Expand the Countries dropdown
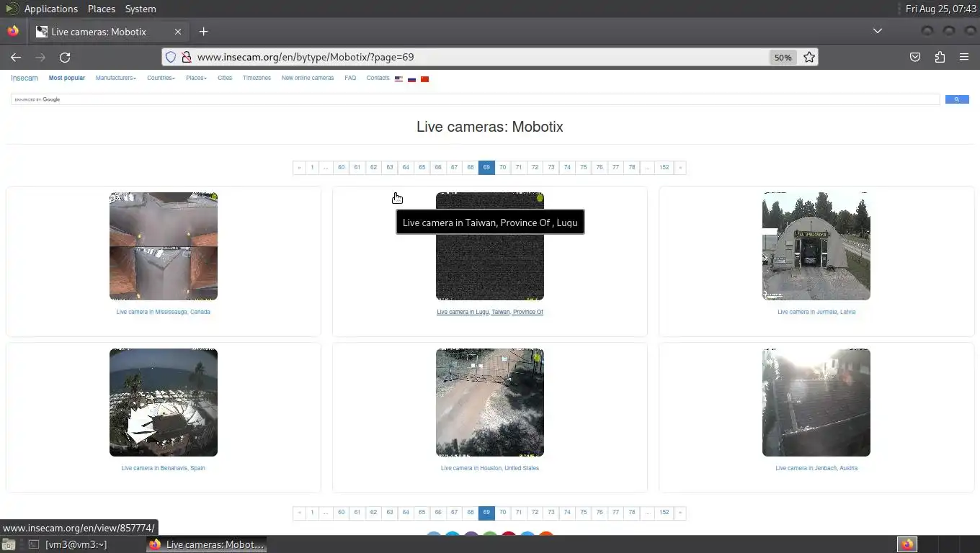The height and width of the screenshot is (553, 980). coord(161,78)
